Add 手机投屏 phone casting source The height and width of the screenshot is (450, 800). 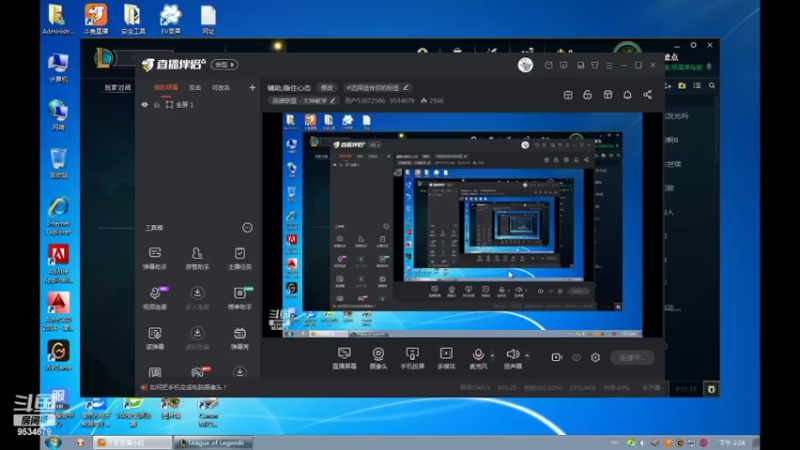point(412,358)
